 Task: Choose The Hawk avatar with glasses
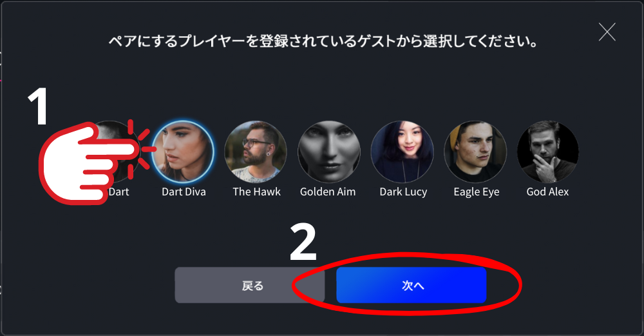click(x=256, y=152)
